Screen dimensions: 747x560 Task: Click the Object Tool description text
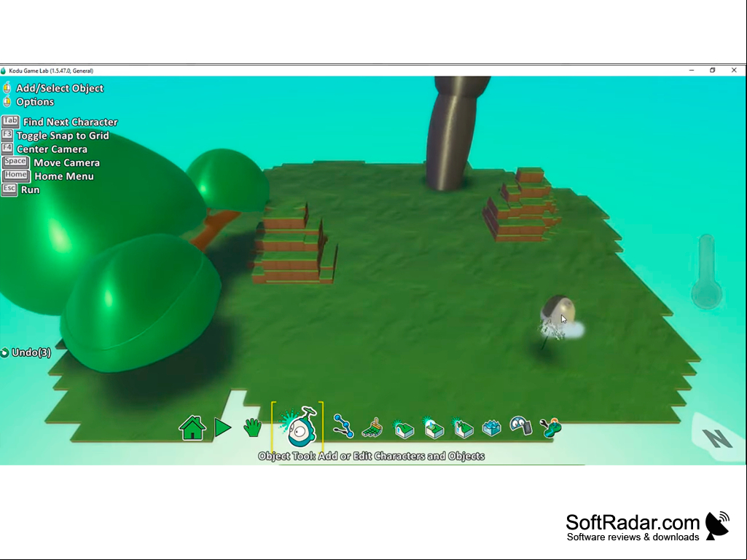[372, 456]
